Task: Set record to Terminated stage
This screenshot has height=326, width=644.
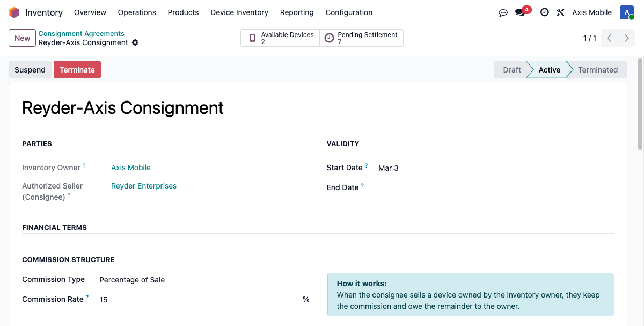Action: [x=597, y=69]
